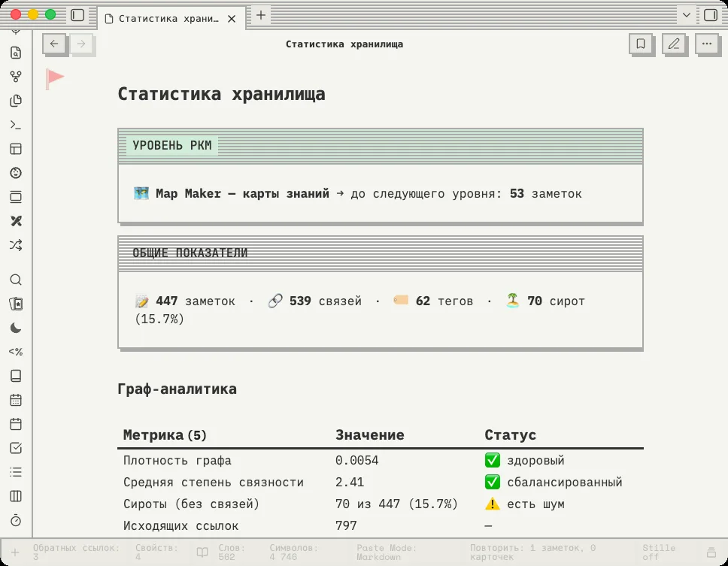Click the Сироты (без связей) cell

(191, 504)
